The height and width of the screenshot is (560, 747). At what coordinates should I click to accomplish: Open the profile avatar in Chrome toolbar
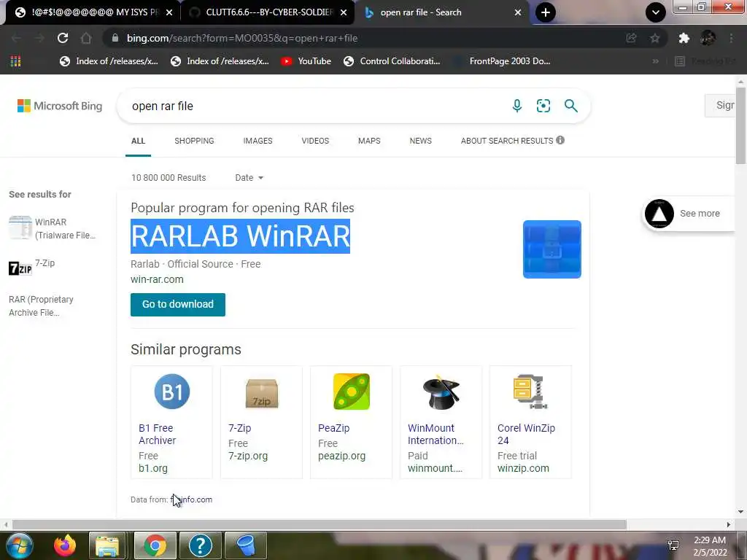coord(708,38)
